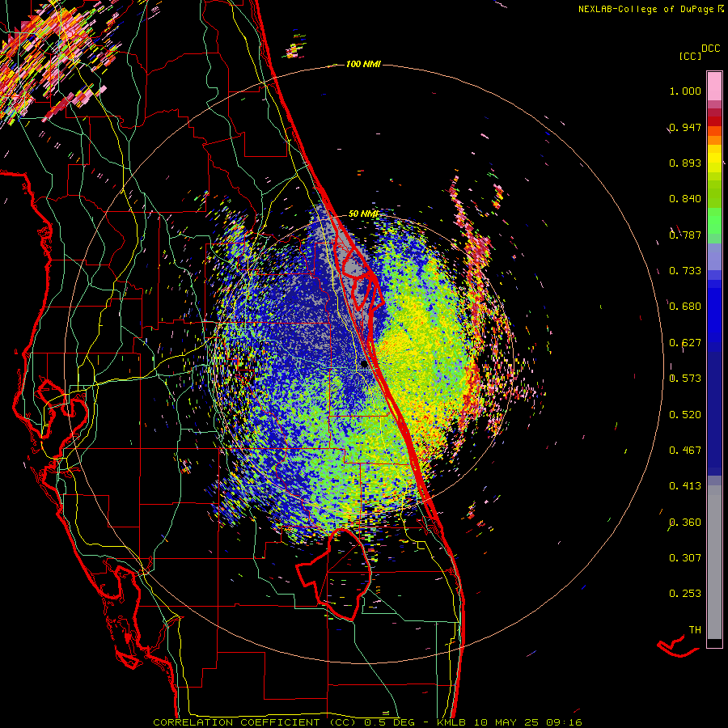
Task: Click the TH threshold label
Action: tap(695, 630)
